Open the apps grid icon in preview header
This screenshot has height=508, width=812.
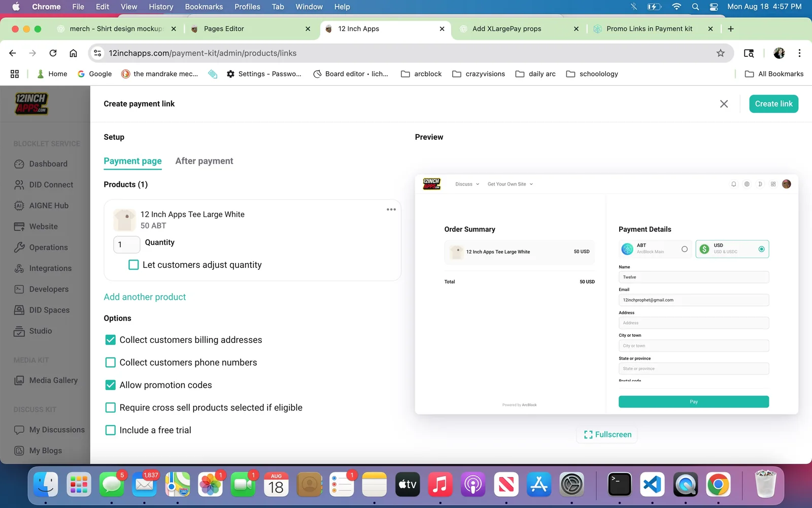(773, 184)
